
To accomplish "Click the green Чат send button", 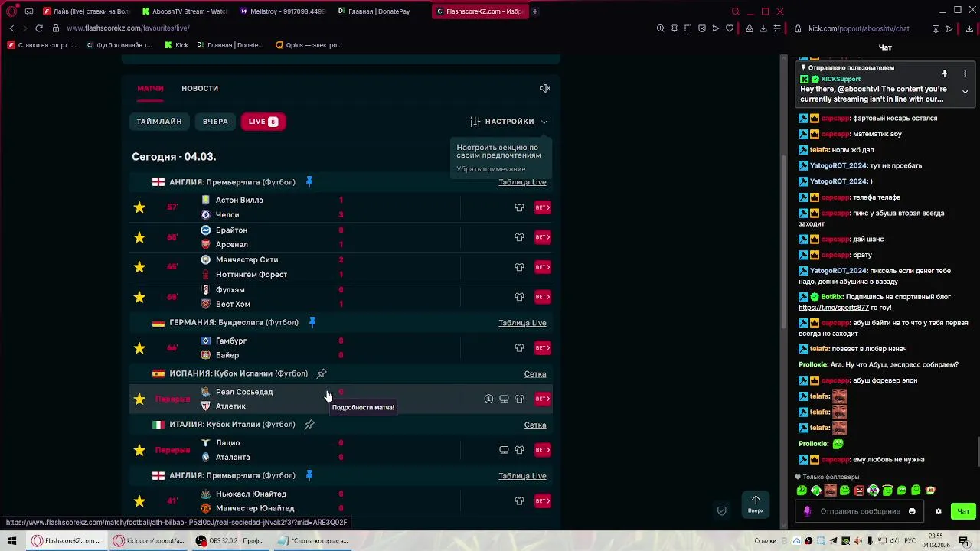I will click(962, 511).
